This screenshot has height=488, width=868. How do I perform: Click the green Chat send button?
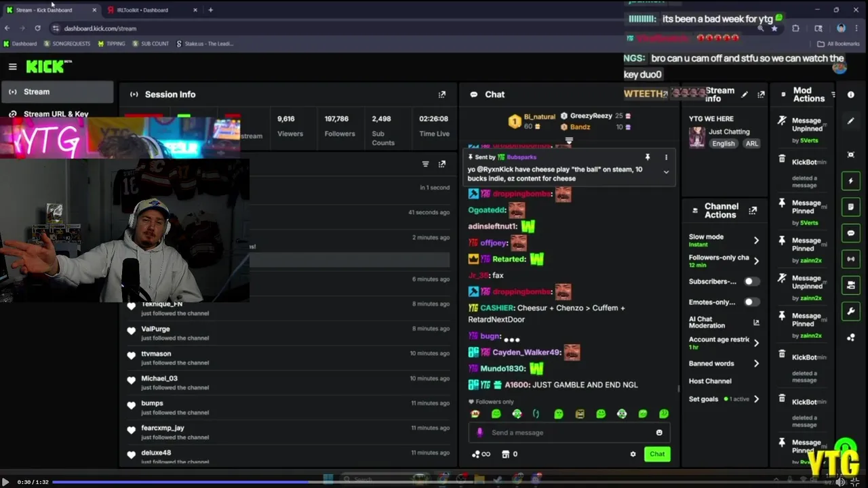[x=657, y=454]
